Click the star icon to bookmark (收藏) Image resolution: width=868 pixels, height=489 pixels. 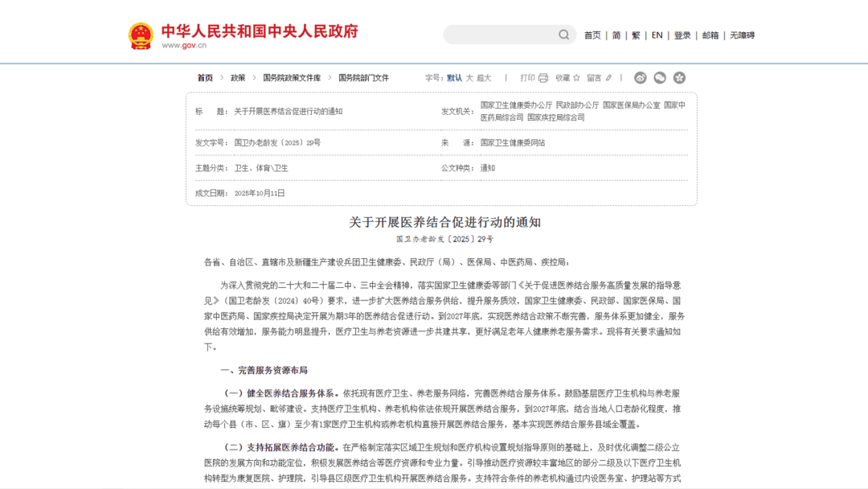576,78
